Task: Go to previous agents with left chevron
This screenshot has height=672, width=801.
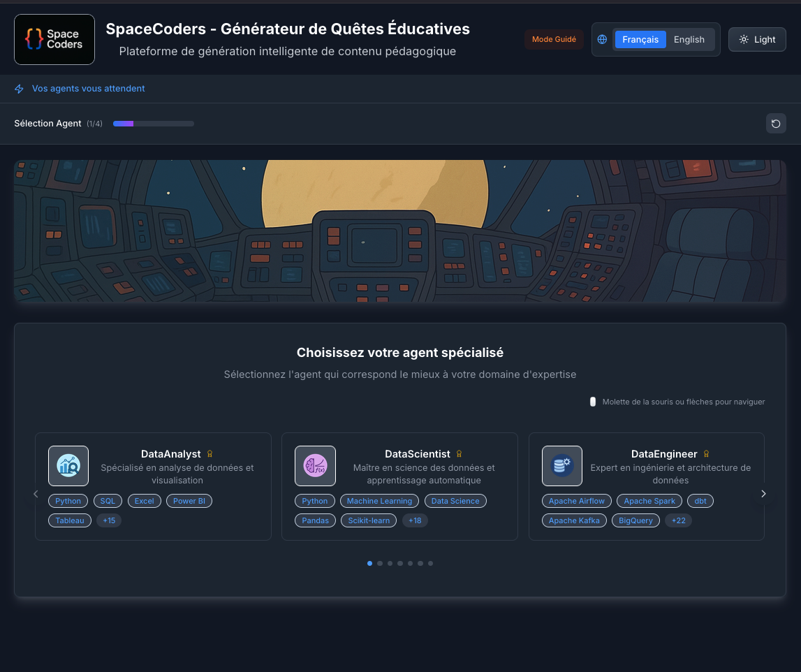Action: [x=36, y=494]
